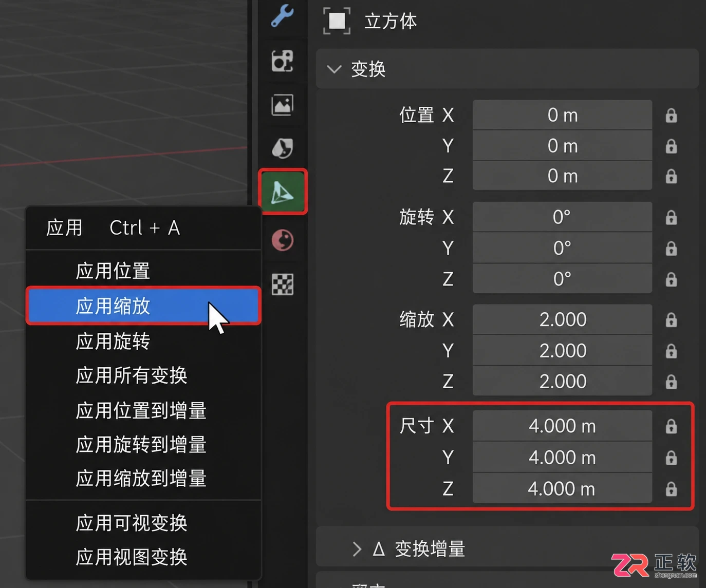Open the Tool properties wrench tab
The image size is (706, 588).
click(x=283, y=15)
